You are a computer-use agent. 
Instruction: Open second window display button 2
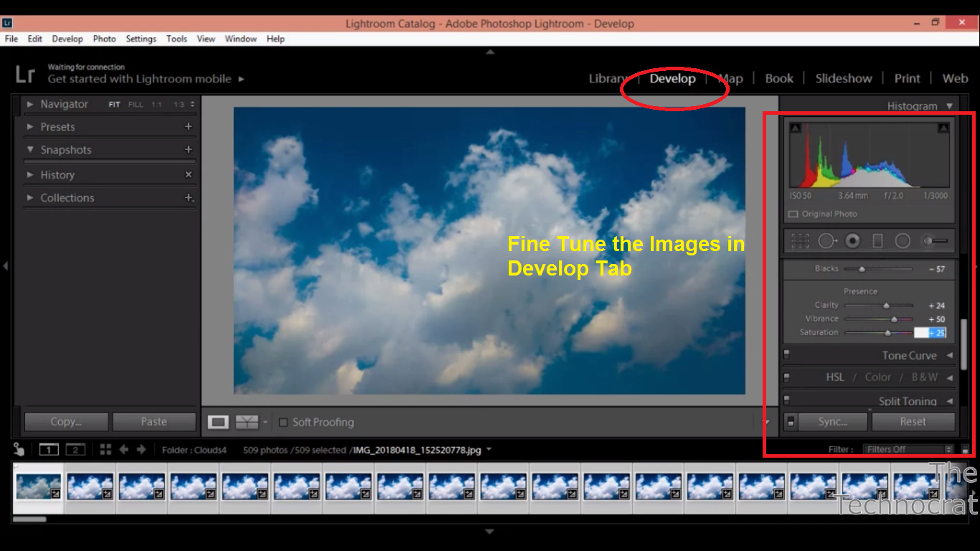point(75,450)
